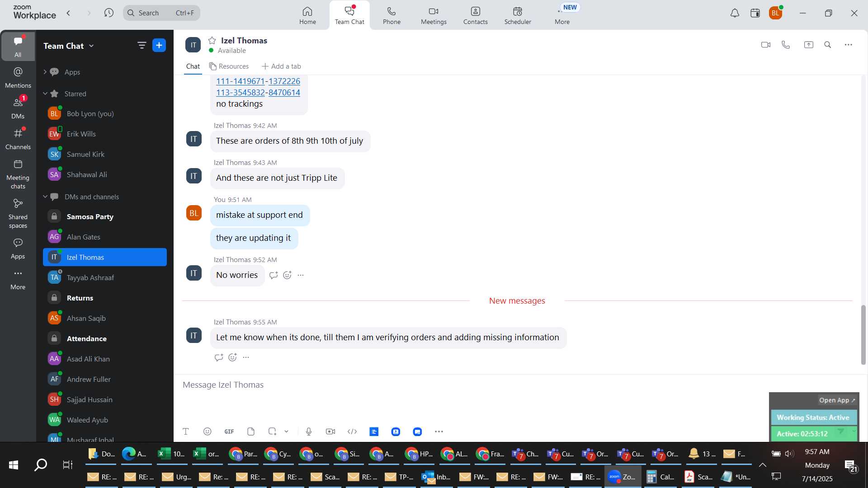Open the sidebar More menu
Viewport: 868px width, 488px height.
coord(18,279)
